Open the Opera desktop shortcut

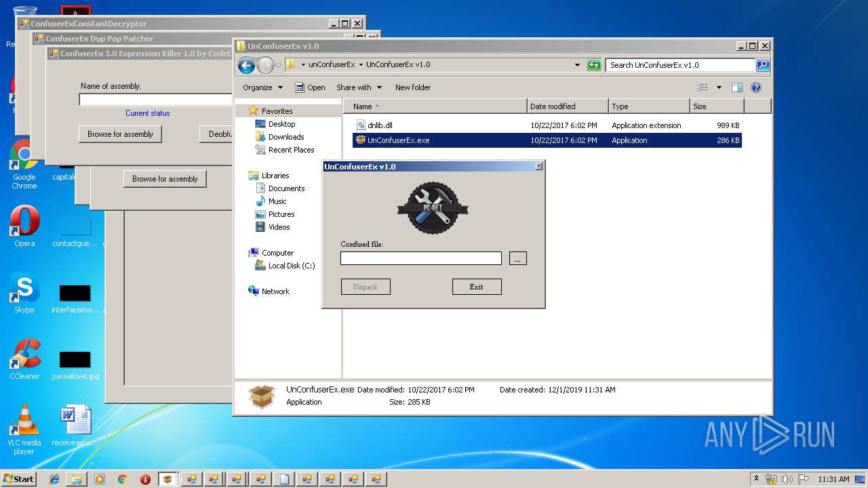tap(24, 227)
